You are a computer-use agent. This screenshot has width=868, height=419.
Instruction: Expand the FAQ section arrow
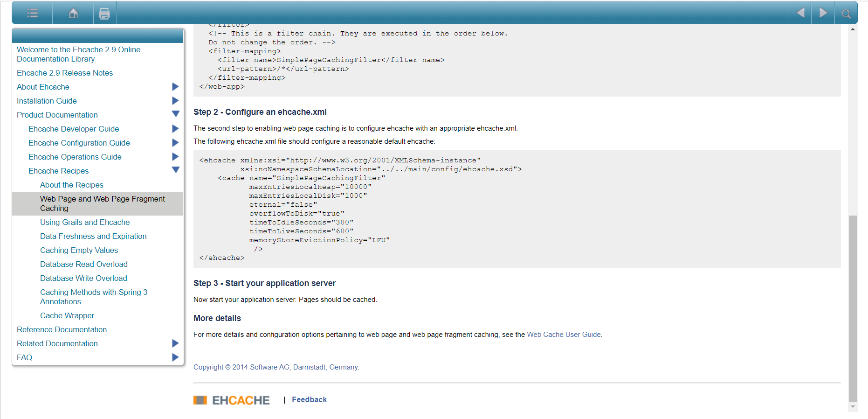175,357
